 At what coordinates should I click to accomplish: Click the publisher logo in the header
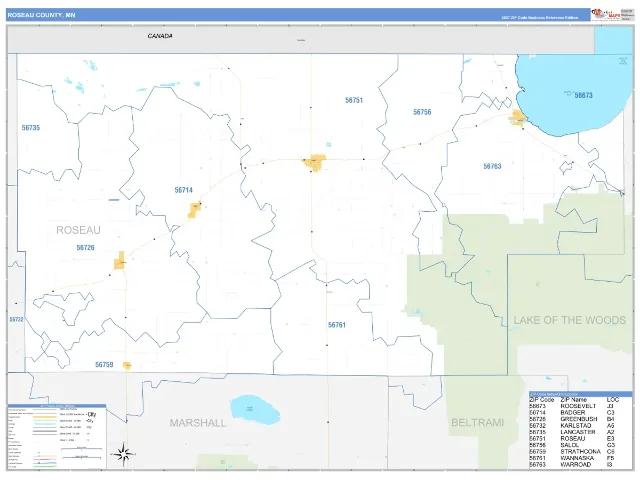coord(605,15)
